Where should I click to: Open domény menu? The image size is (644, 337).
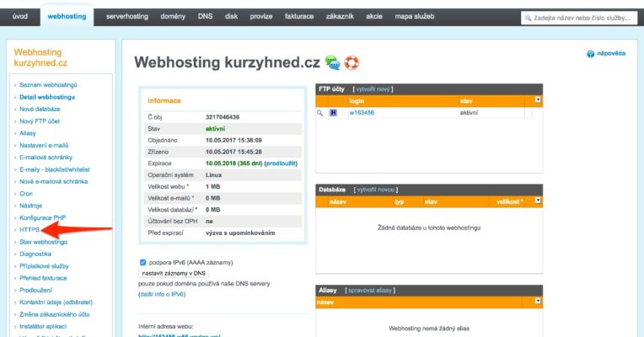173,16
